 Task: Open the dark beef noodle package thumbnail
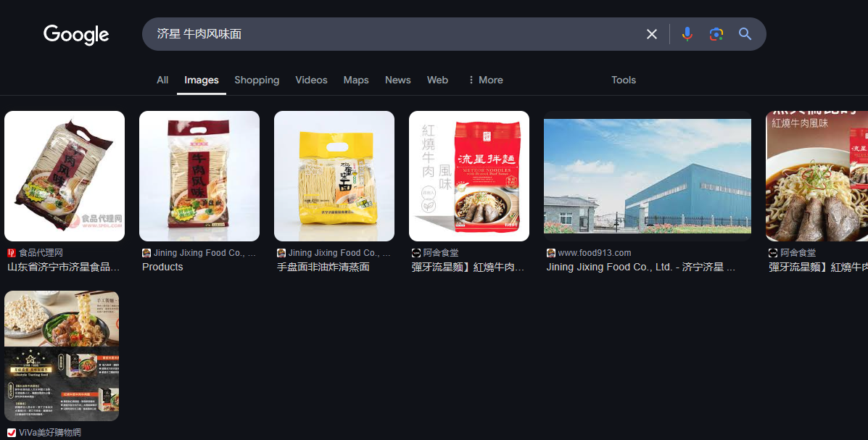pyautogui.click(x=65, y=176)
